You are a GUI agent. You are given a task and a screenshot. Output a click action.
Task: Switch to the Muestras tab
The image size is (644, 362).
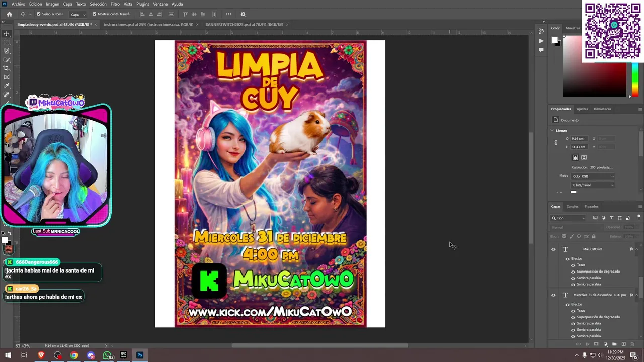(573, 28)
